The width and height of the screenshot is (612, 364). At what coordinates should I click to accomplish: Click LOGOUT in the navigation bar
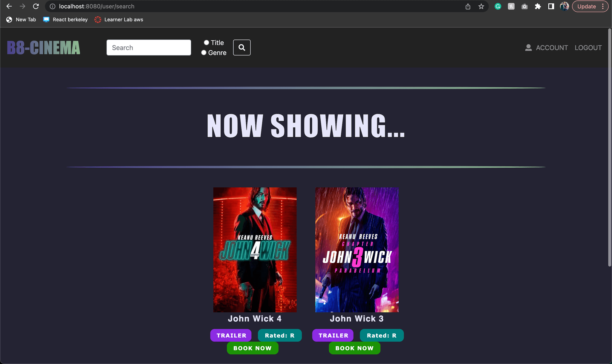click(x=588, y=48)
